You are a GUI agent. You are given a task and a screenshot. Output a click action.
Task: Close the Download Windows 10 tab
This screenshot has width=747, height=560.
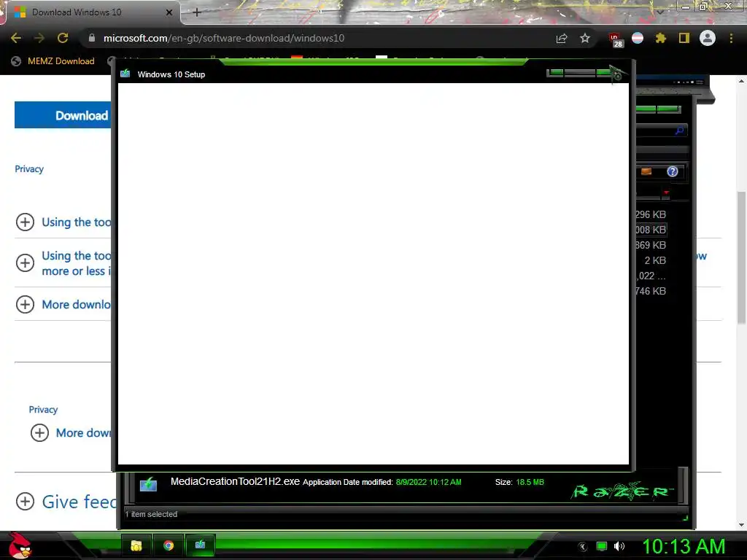click(x=169, y=12)
